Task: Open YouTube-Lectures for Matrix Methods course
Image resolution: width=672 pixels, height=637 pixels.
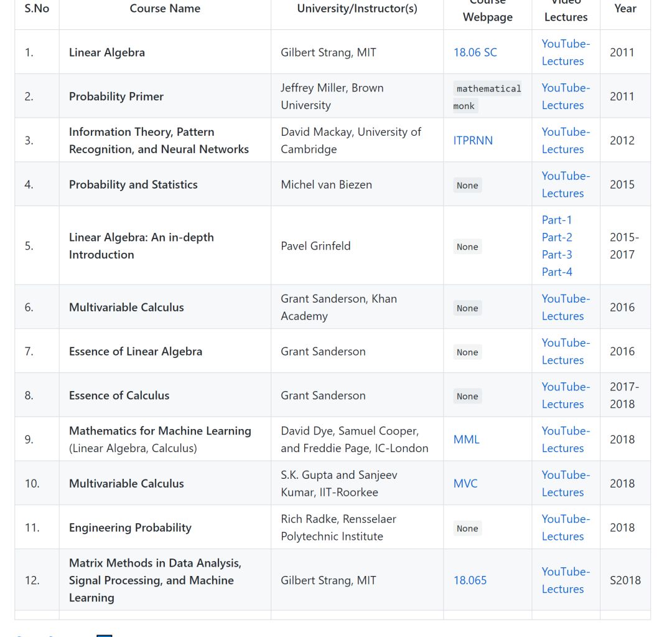Action: pyautogui.click(x=565, y=580)
